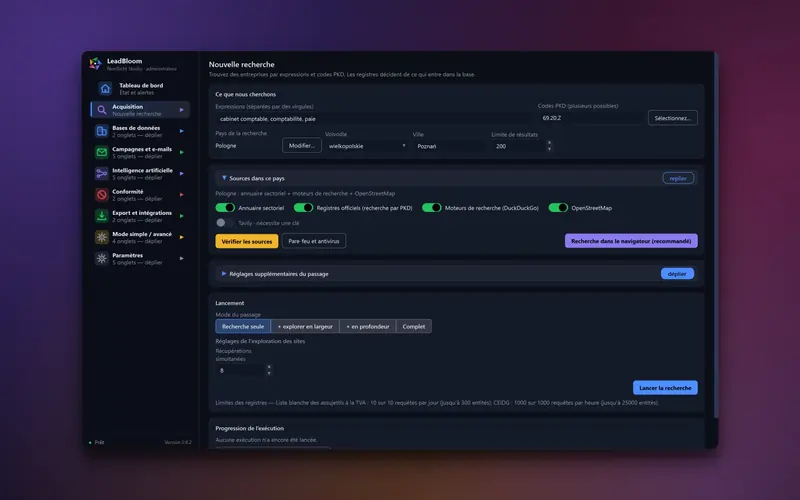Increase the Récupérations simultanées stepper
The width and height of the screenshot is (800, 500).
click(x=269, y=367)
